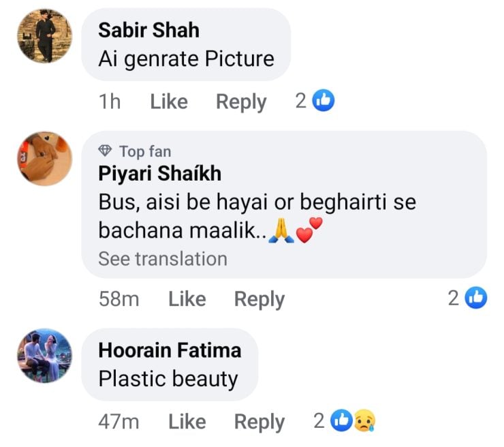Click the name Hoorain Fatima
This screenshot has height=447, width=504.
[170, 350]
